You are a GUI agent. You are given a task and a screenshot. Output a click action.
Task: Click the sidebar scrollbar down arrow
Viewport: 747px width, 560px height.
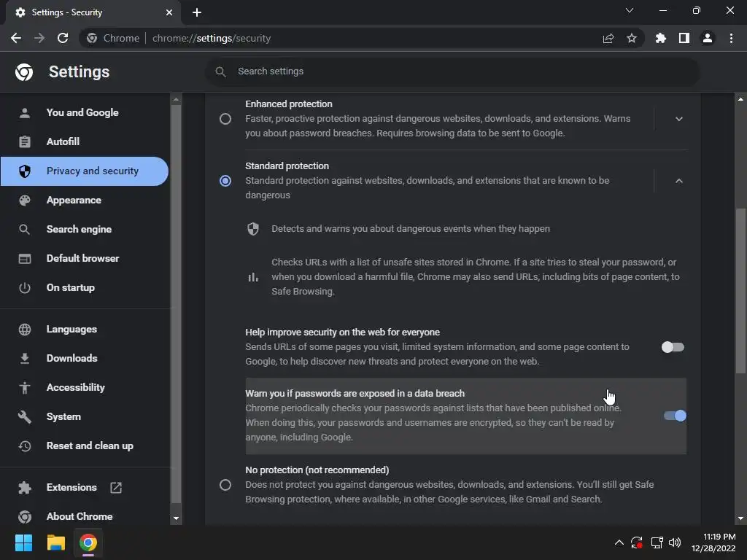pyautogui.click(x=176, y=518)
